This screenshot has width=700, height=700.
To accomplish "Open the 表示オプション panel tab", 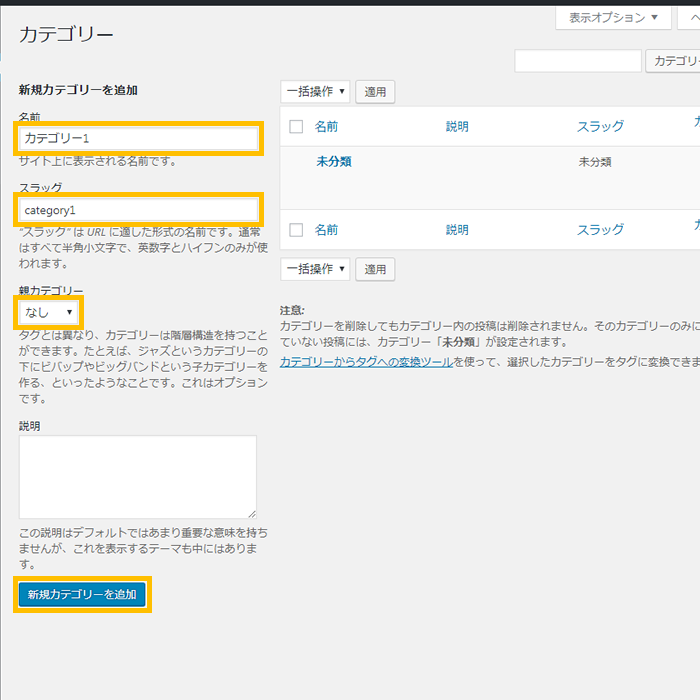I will tap(613, 18).
